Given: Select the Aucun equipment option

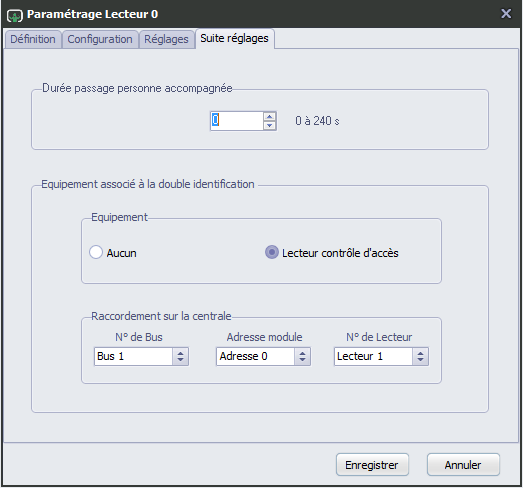Looking at the screenshot, I should (x=96, y=252).
